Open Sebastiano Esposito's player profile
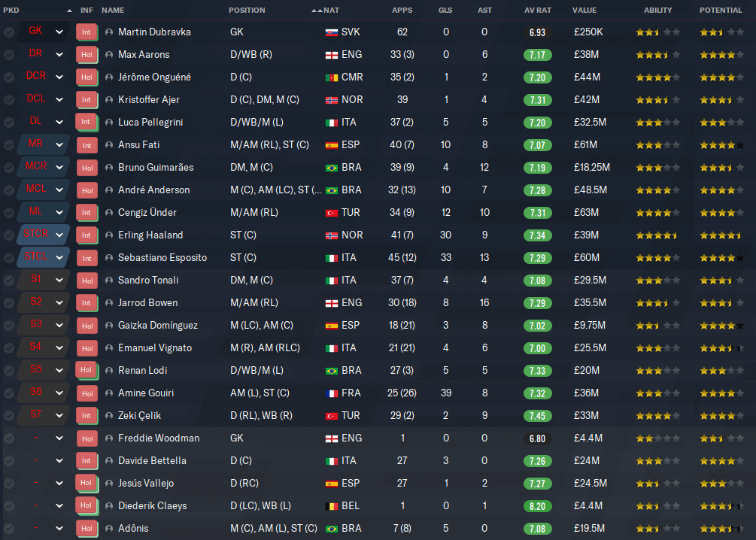This screenshot has width=756, height=540. tap(162, 258)
